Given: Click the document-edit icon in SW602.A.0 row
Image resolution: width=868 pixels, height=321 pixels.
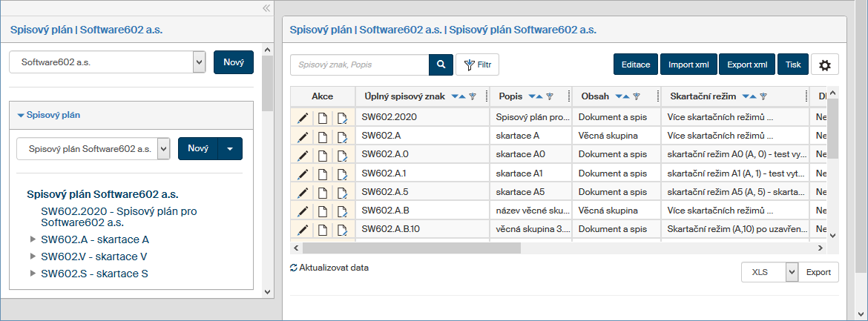Looking at the screenshot, I should pyautogui.click(x=341, y=155).
